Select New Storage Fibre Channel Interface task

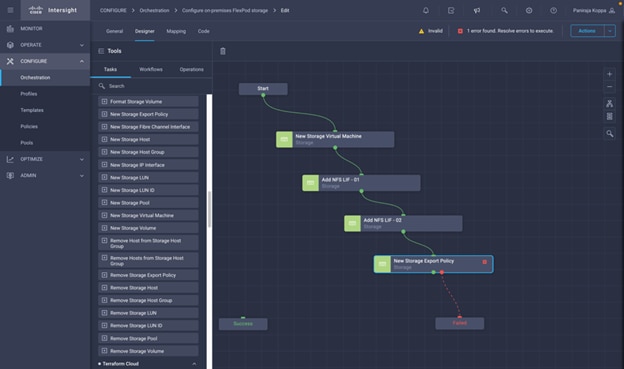coord(148,127)
